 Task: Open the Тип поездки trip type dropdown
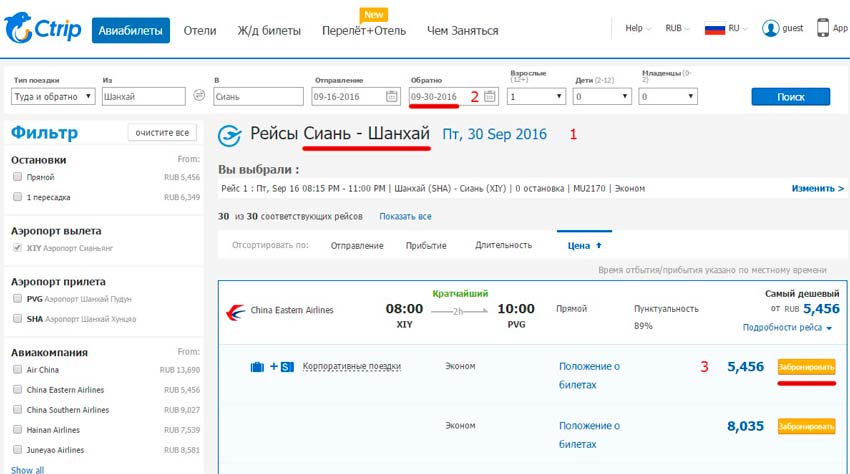click(53, 97)
